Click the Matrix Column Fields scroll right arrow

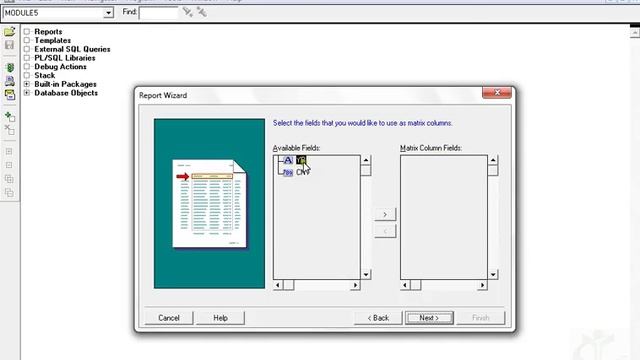coord(482,285)
